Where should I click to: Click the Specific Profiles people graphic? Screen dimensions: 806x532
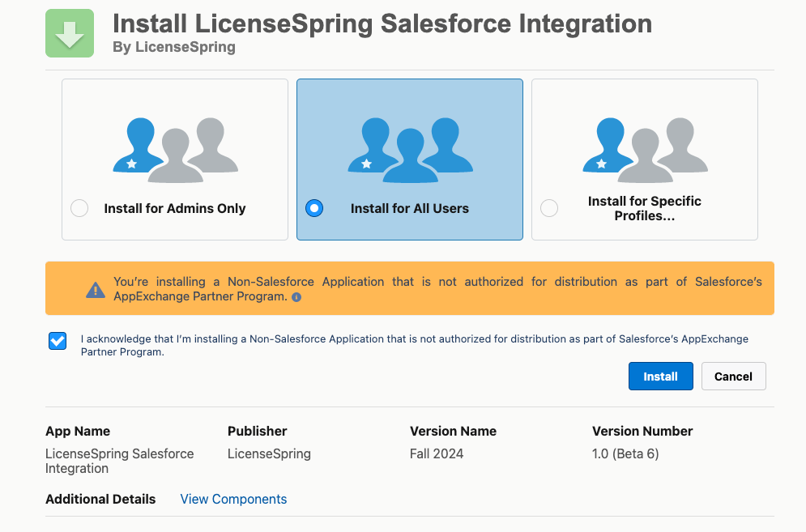pyautogui.click(x=645, y=150)
